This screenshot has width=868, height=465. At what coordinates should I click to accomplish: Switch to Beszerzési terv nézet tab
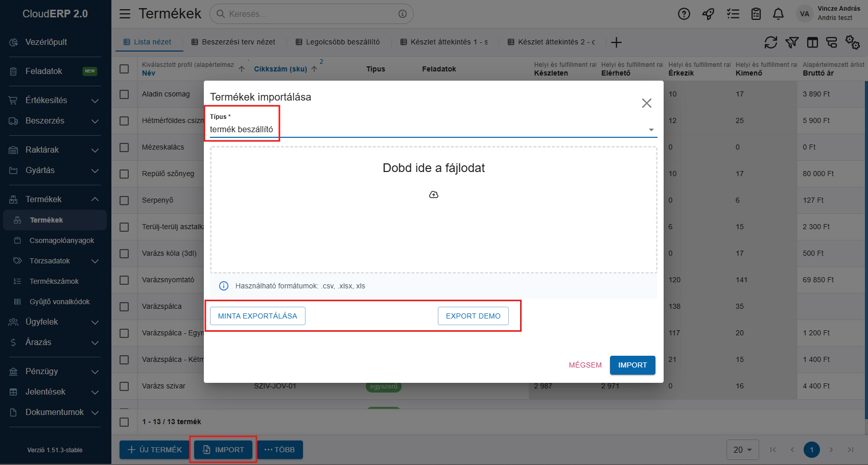point(233,42)
